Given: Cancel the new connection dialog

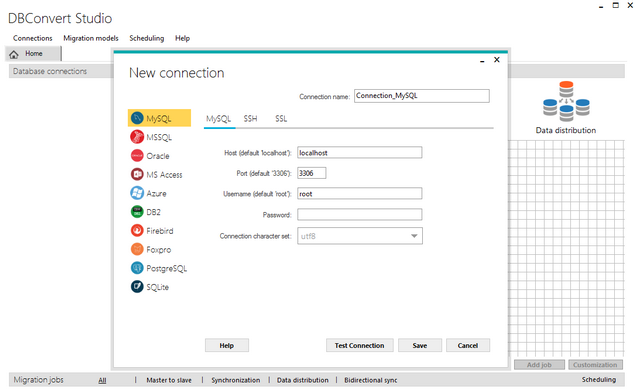Looking at the screenshot, I should click(468, 346).
